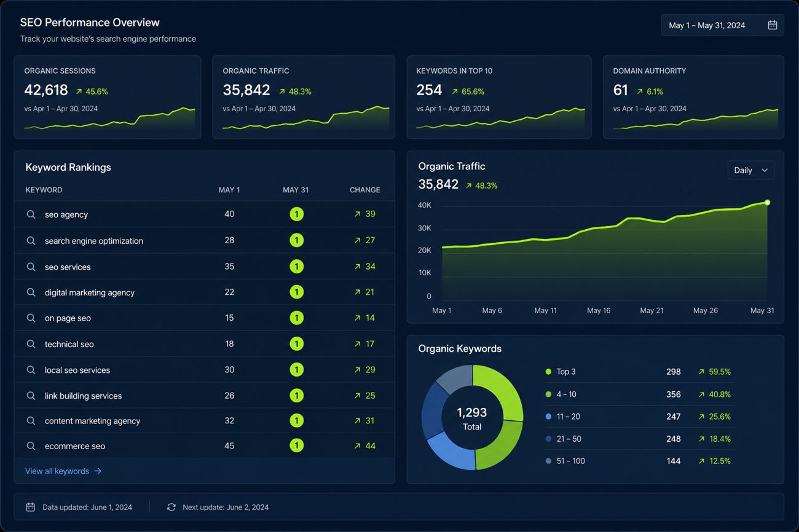The width and height of the screenshot is (799, 532).
Task: Click the 'Data updated: June 1, 2024' text
Action: [87, 507]
